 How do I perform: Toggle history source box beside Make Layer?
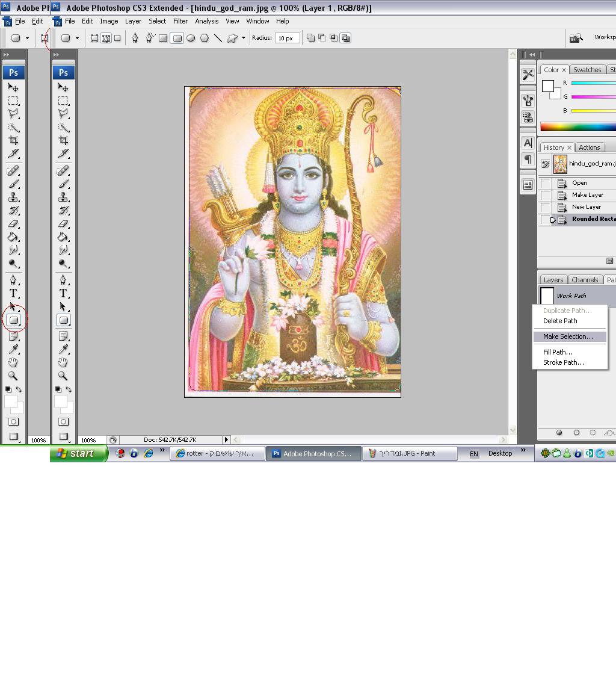545,195
